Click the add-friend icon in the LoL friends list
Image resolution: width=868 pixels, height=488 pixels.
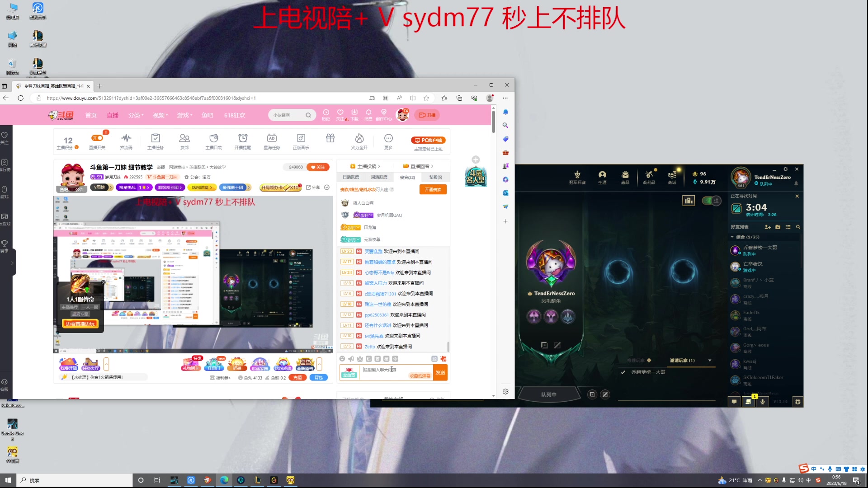point(767,227)
